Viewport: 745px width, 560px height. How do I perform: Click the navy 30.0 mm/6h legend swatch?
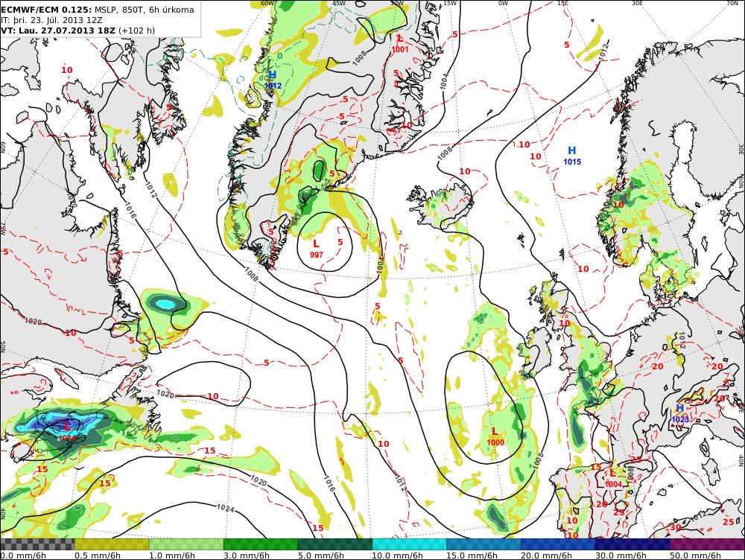[633, 544]
